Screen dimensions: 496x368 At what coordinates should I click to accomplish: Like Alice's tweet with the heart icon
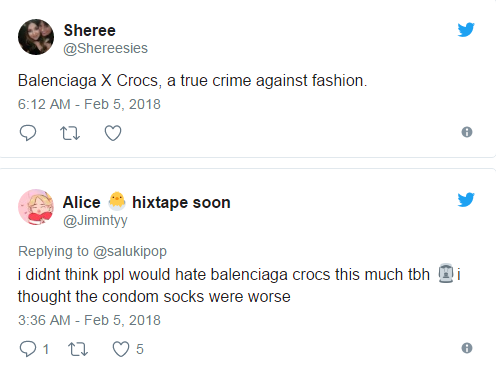(121, 349)
